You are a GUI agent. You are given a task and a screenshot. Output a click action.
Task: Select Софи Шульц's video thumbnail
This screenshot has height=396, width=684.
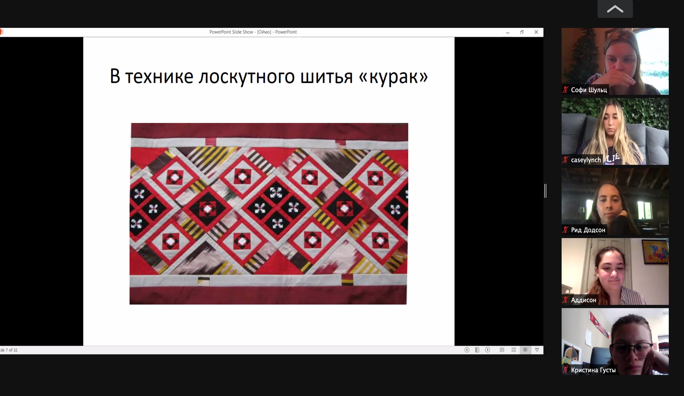coord(615,61)
